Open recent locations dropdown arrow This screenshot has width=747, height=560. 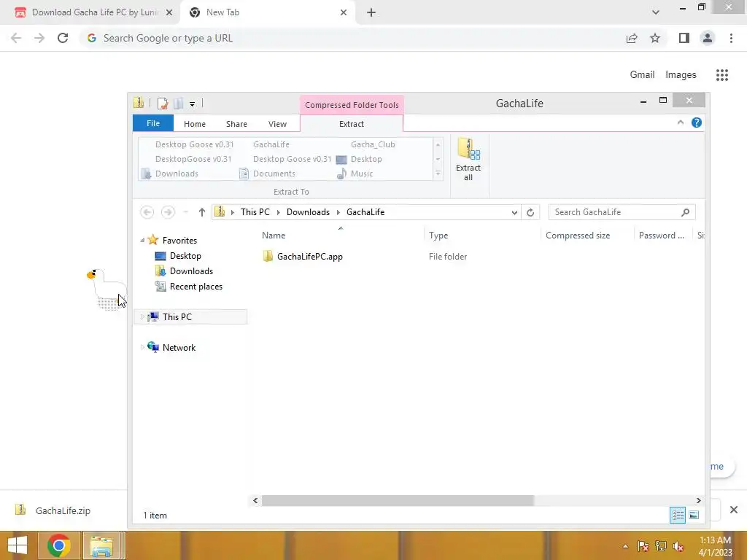(186, 212)
